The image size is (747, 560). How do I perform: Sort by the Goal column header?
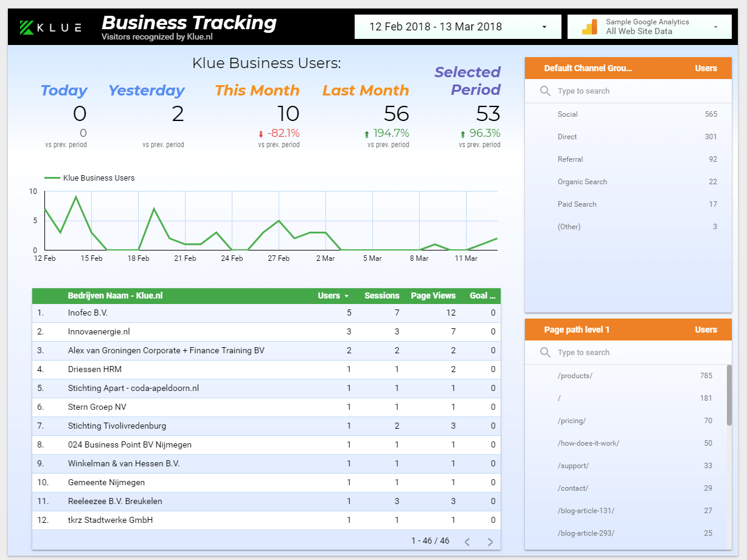click(483, 296)
